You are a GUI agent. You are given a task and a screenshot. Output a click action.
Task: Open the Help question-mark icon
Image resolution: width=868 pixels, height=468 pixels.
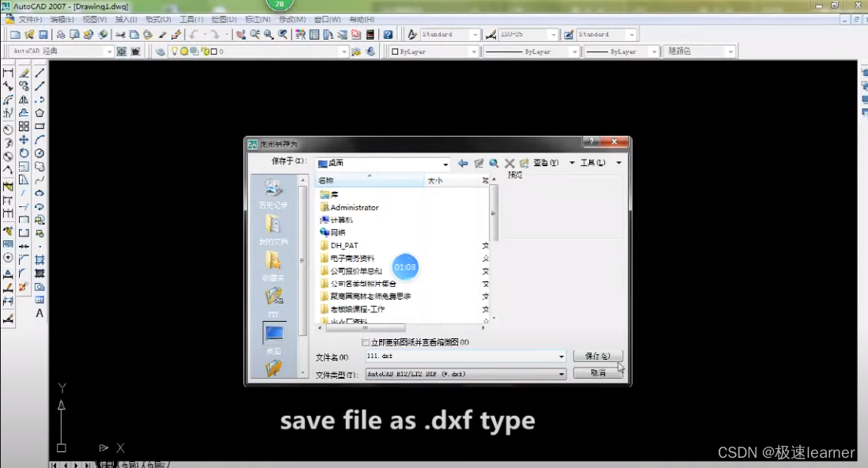[x=388, y=34]
